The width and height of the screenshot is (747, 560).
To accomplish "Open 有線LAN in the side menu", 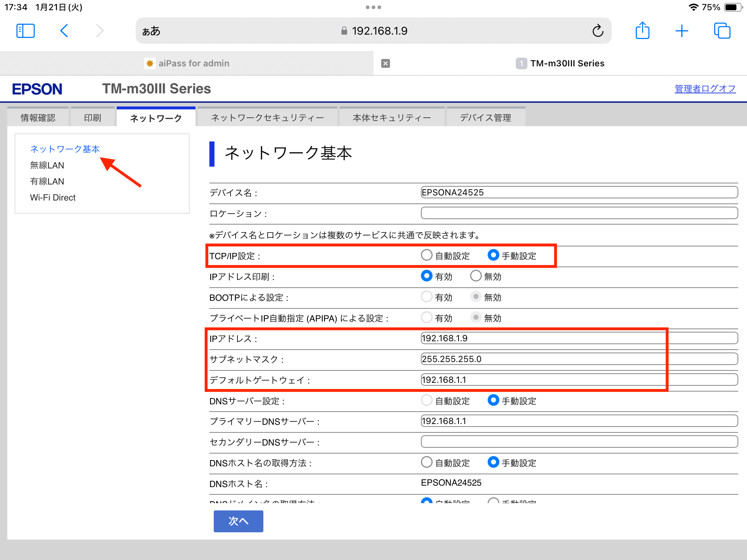I will click(47, 181).
